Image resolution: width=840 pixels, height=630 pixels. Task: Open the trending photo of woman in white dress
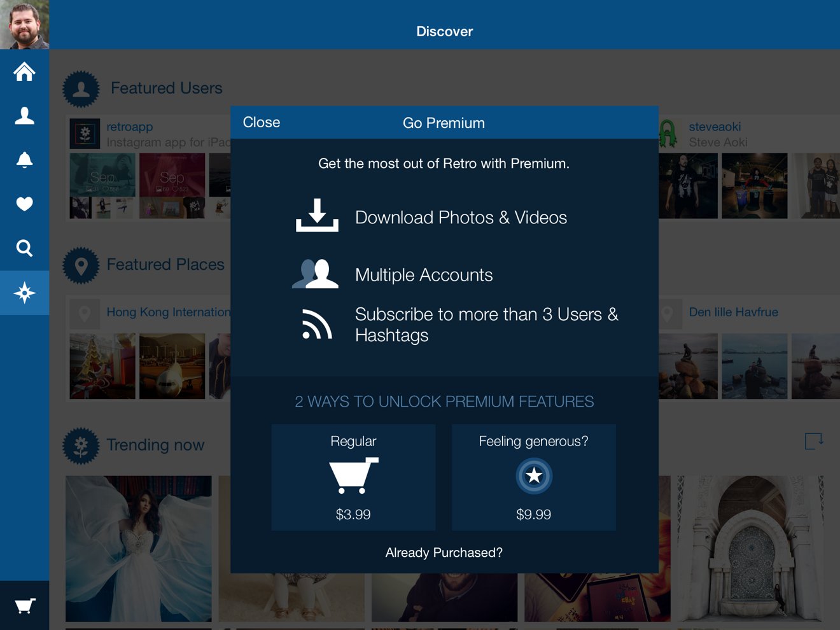(x=139, y=549)
